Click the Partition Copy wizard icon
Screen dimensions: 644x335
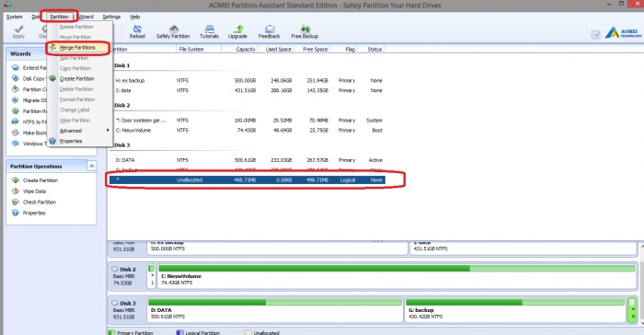click(x=16, y=89)
